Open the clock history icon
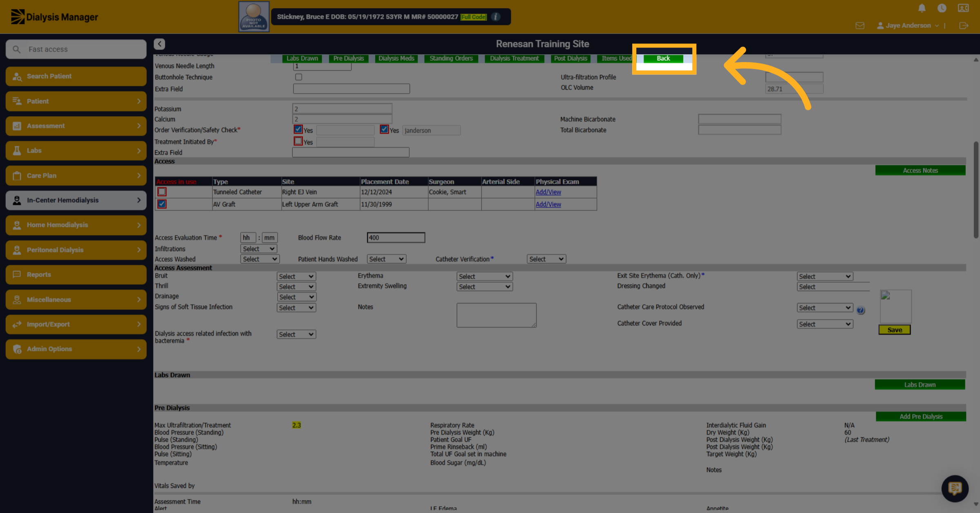This screenshot has height=513, width=980. [x=942, y=8]
